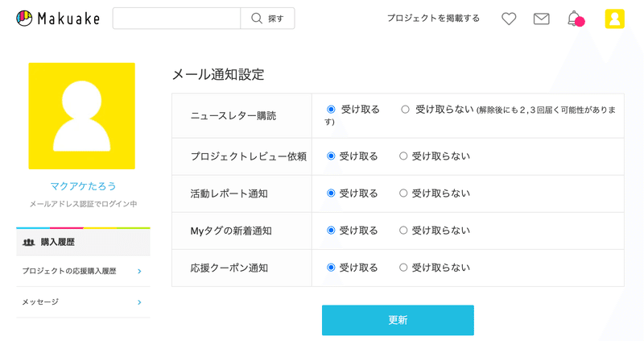Screen dimensions: 644x341
Task: Open the Makuake logo home link
Action: point(58,18)
